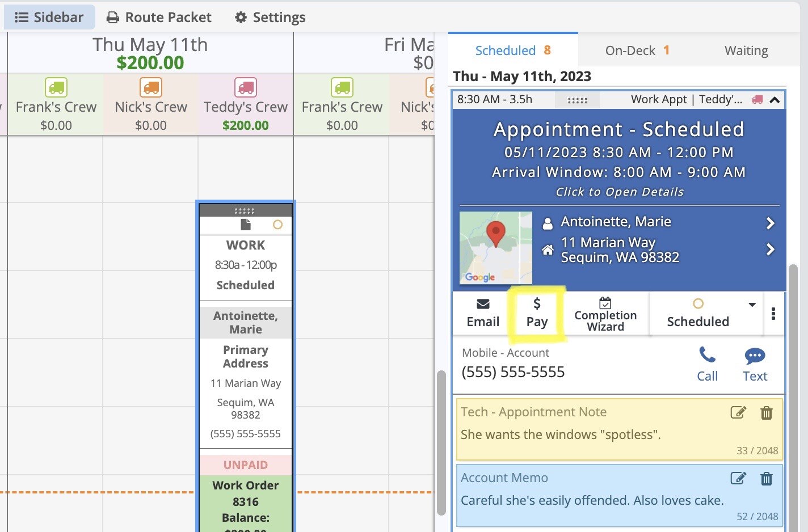Click the Pay dollar icon button
The height and width of the screenshot is (532, 808).
click(x=537, y=313)
